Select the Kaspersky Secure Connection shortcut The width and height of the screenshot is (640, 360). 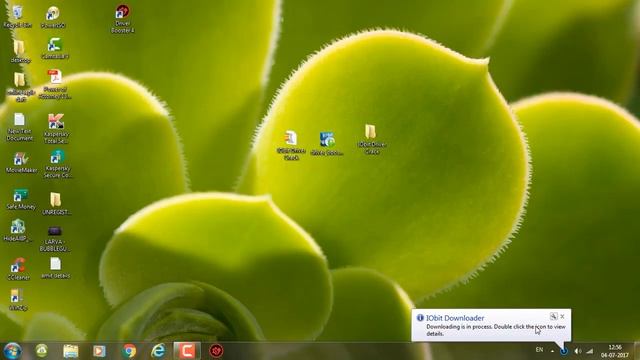pos(58,164)
